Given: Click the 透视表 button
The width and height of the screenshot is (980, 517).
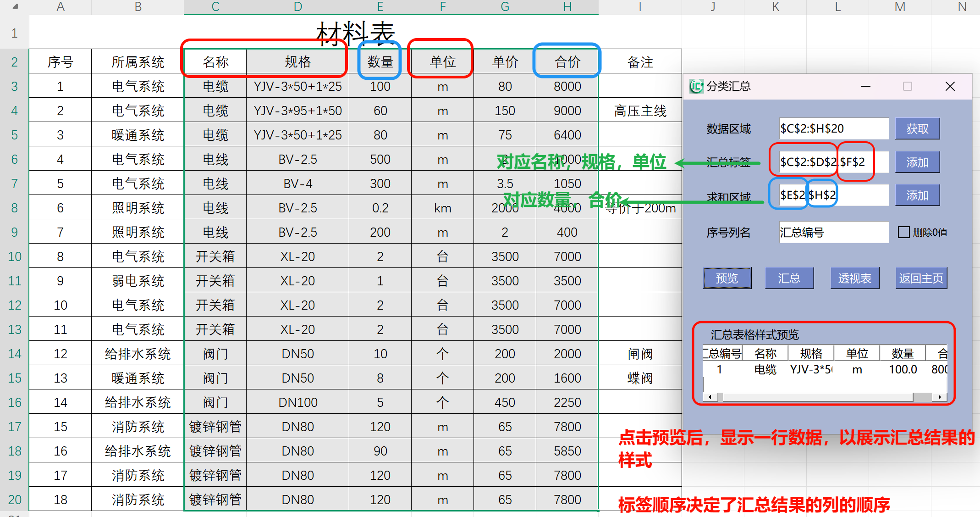Looking at the screenshot, I should [x=854, y=278].
